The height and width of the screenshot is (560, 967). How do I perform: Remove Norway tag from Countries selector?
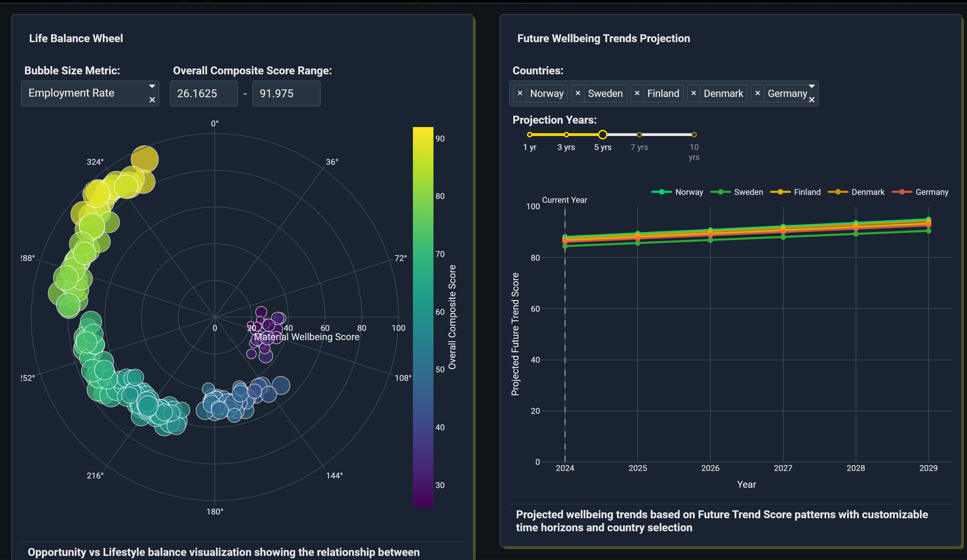[x=520, y=93]
